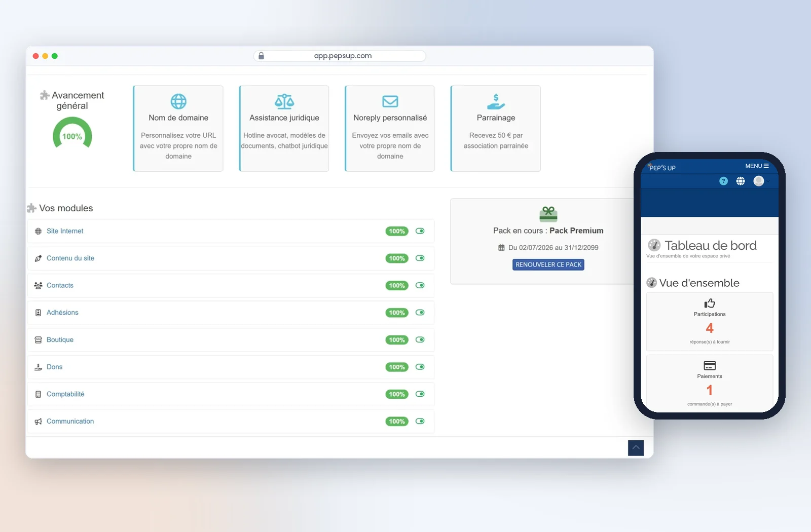
Task: Open the Contenu du site link
Action: (x=70, y=258)
